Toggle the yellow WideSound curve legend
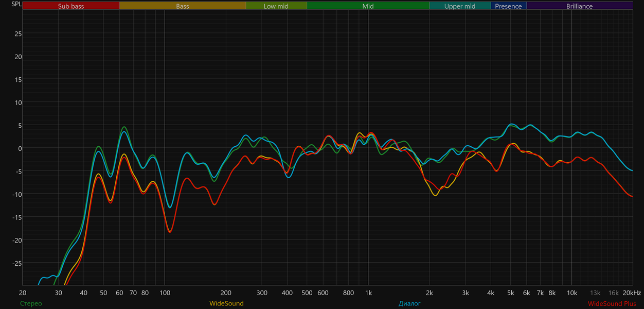This screenshot has height=309, width=644. point(226,304)
